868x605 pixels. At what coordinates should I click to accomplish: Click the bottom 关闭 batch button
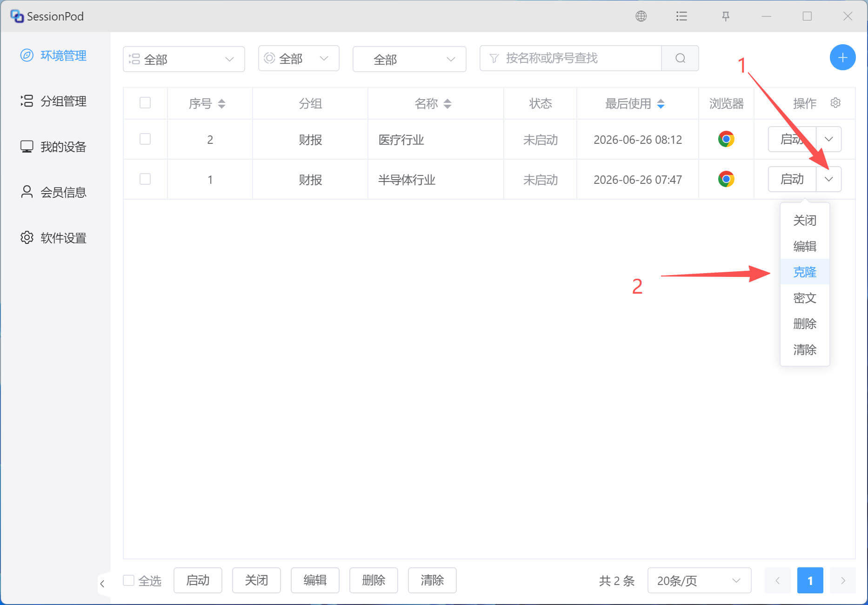coord(256,580)
